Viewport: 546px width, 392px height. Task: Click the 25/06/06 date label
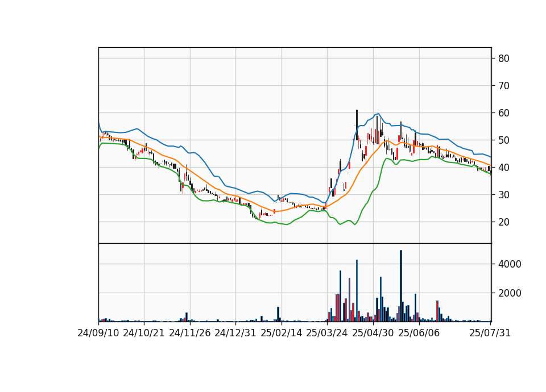(419, 333)
